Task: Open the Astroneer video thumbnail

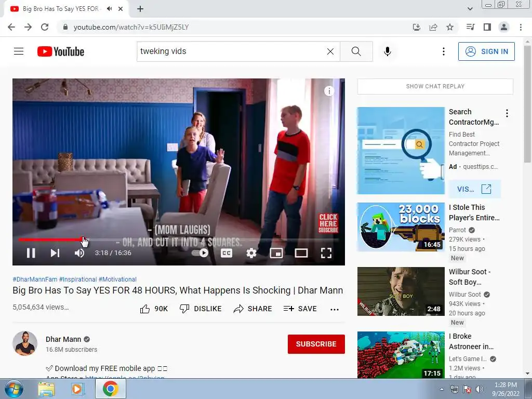Action: pyautogui.click(x=401, y=355)
